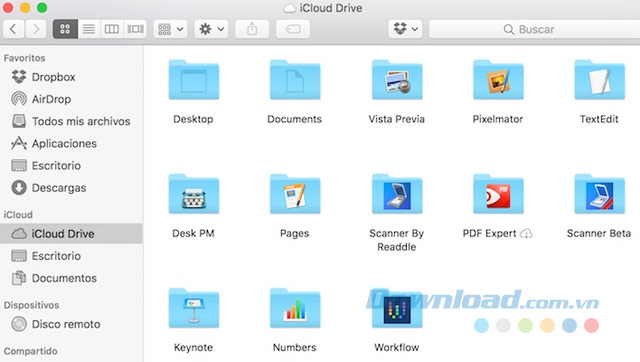Click the iCloud Drive window title

(x=331, y=8)
